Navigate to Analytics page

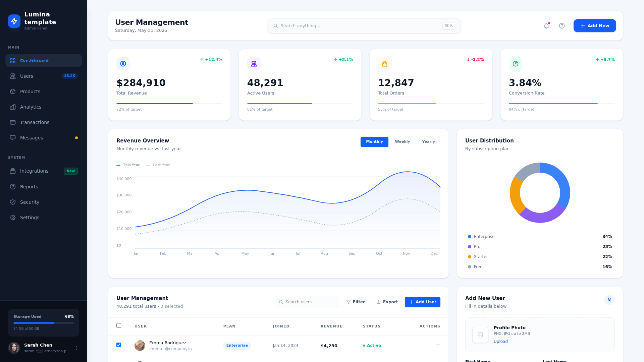coord(44,107)
